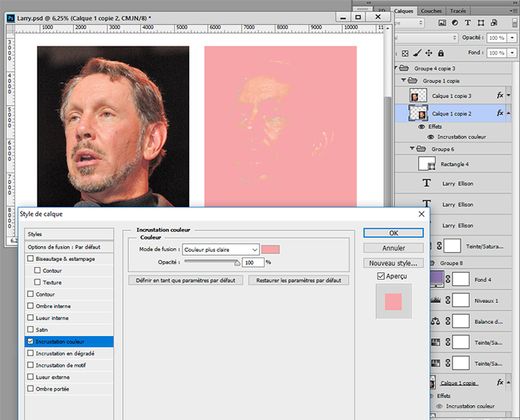The width and height of the screenshot is (520, 420).
Task: Enable the Lueur interne checkbox
Action: [31, 317]
